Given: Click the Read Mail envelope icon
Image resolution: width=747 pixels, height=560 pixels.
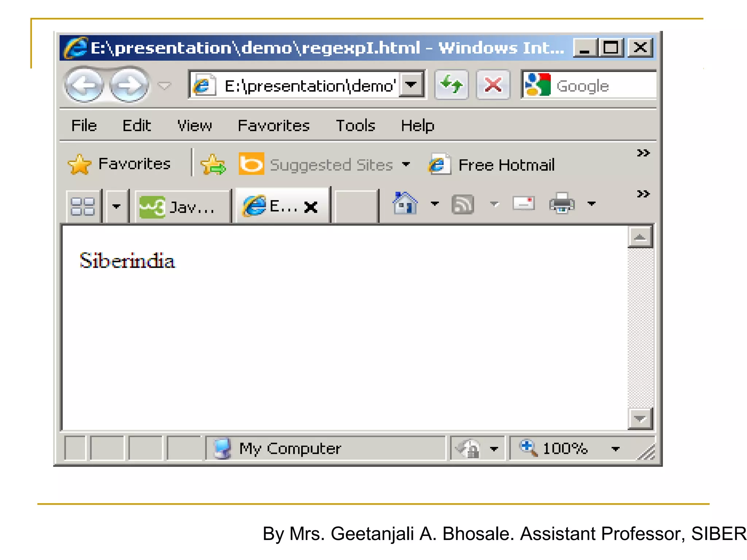Looking at the screenshot, I should pyautogui.click(x=523, y=203).
